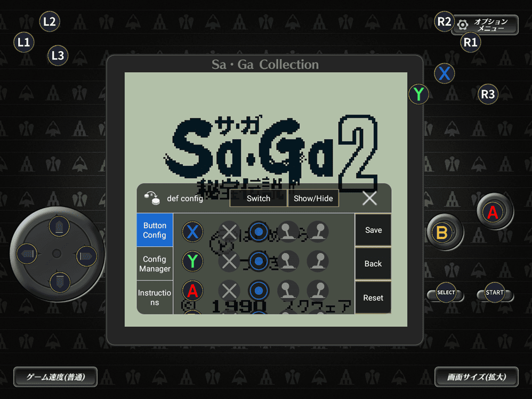Open the Config Manager tab

[x=155, y=264]
